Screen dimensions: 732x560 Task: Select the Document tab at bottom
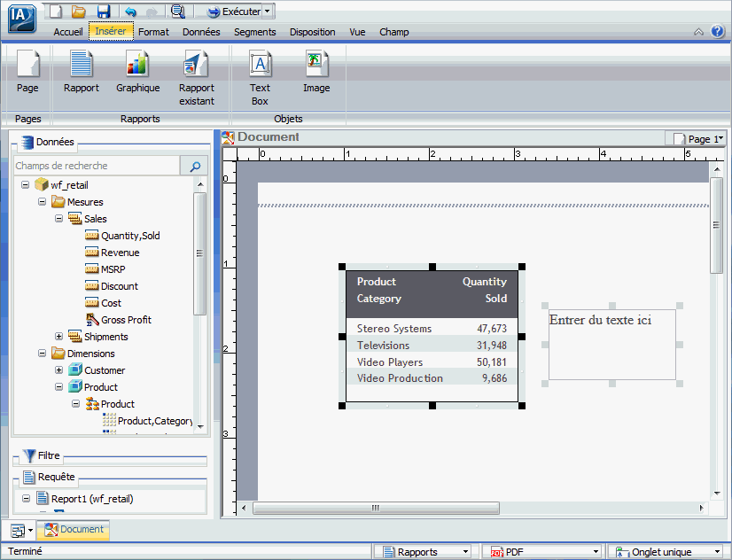coord(74,530)
